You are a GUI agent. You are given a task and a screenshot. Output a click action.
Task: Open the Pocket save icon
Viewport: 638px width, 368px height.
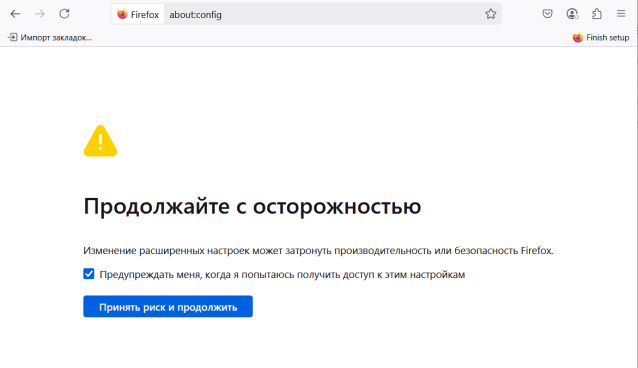547,14
